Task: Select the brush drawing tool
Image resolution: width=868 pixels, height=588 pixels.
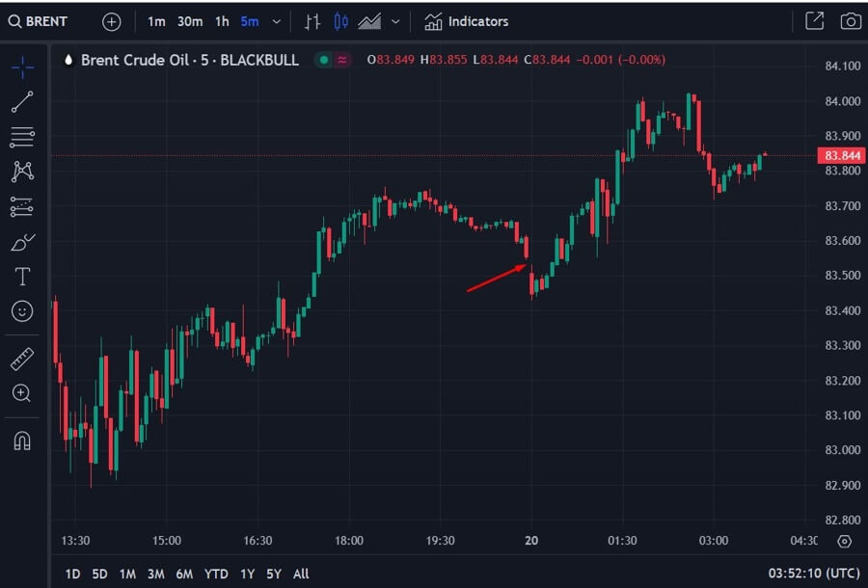Action: [x=22, y=242]
